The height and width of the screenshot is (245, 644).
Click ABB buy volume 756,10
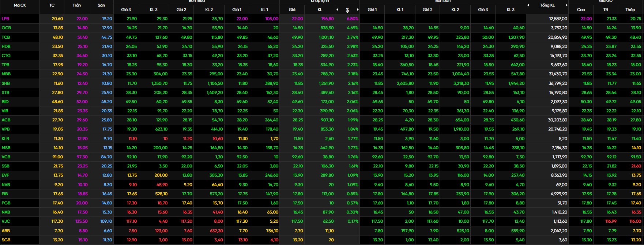click(x=272, y=231)
